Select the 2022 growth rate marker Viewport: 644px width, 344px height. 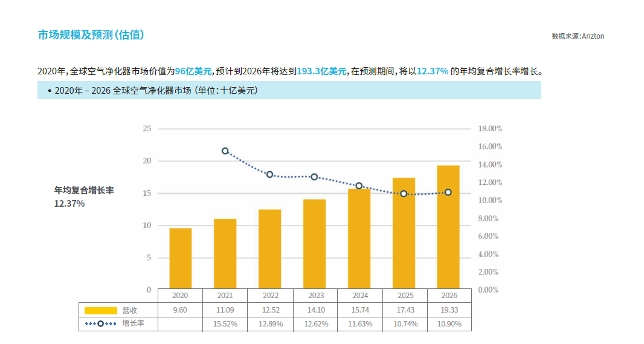click(270, 174)
